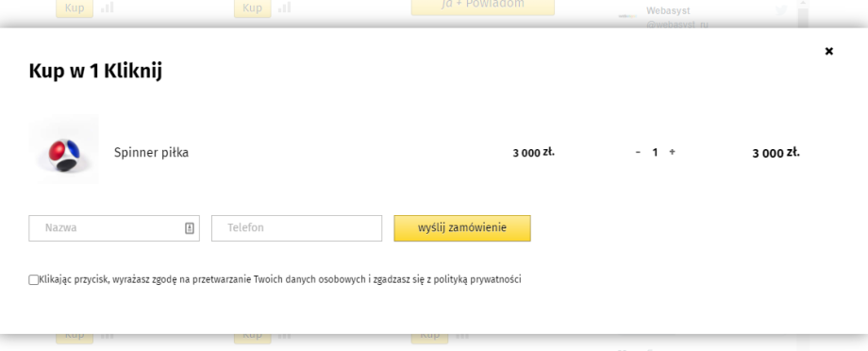The image size is (868, 351).
Task: Click the consent text about polityką prywatności
Action: (x=280, y=279)
